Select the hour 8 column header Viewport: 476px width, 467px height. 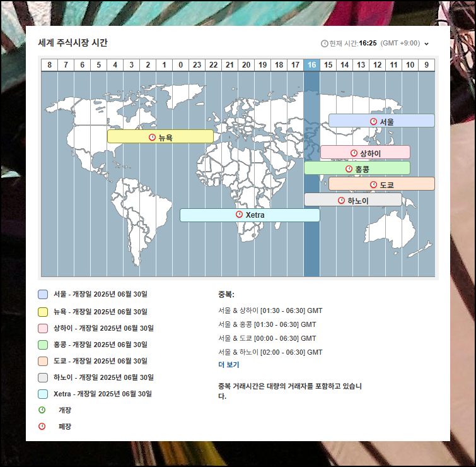[x=49, y=65]
